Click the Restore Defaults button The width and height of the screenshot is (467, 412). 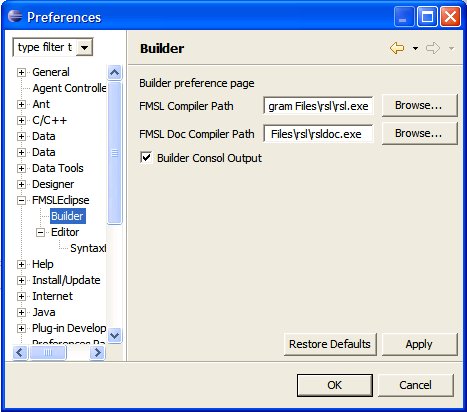coord(330,344)
